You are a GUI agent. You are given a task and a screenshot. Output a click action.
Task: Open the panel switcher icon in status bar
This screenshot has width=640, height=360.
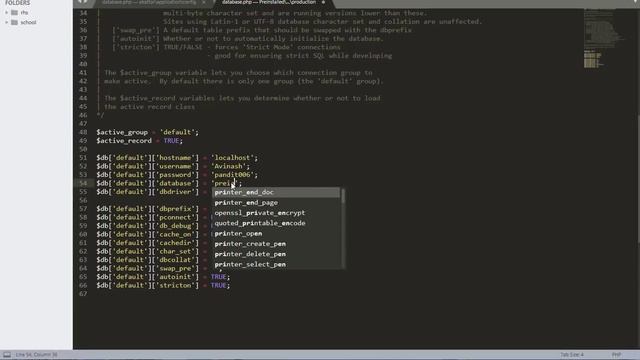click(x=7, y=355)
